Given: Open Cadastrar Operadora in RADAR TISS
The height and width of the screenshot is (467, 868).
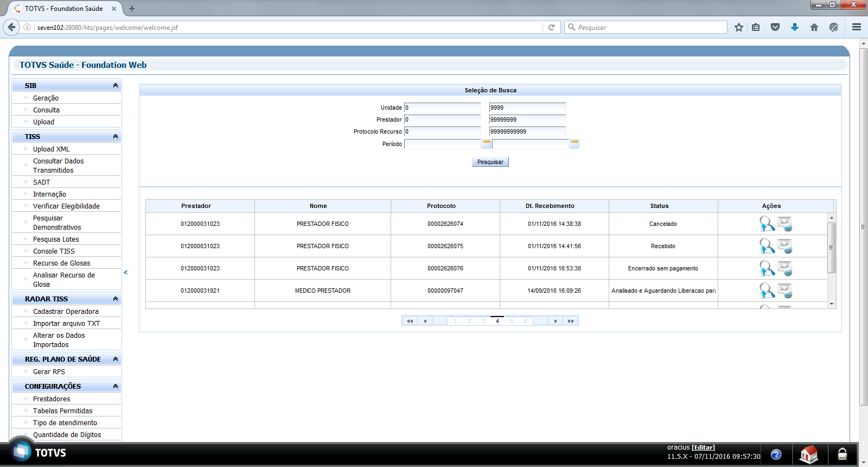Looking at the screenshot, I should [x=66, y=312].
